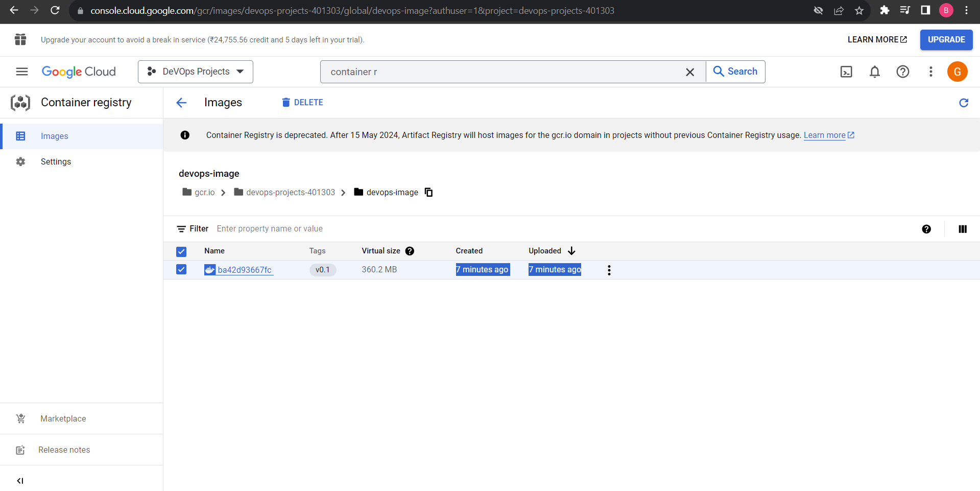Open the LEARN MORE link in trial banner
Image resolution: width=980 pixels, height=491 pixels.
tap(877, 39)
